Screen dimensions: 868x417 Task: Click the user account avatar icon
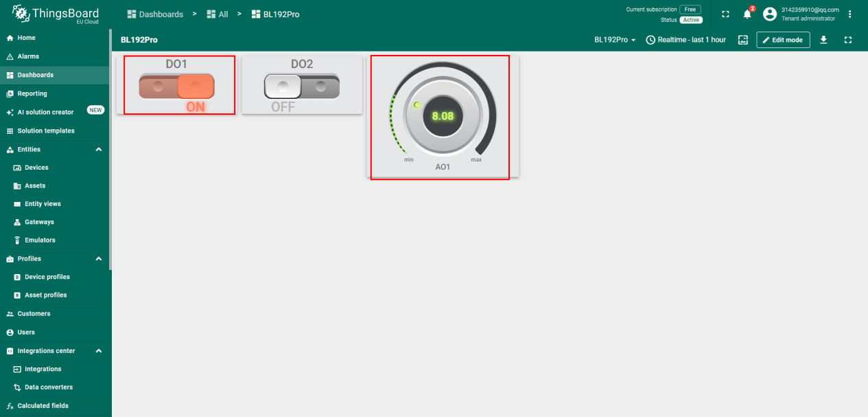point(769,14)
